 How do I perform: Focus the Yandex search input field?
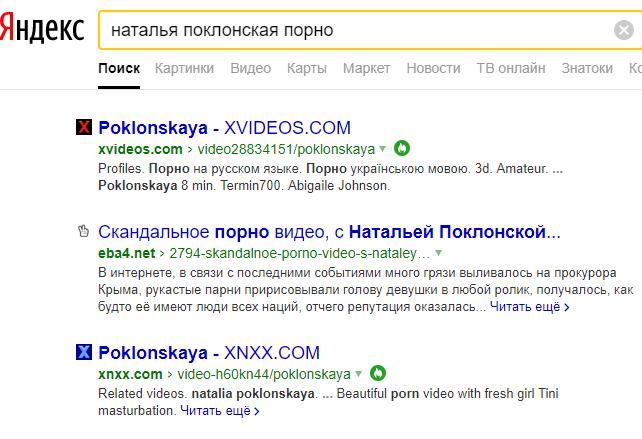pos(350,30)
